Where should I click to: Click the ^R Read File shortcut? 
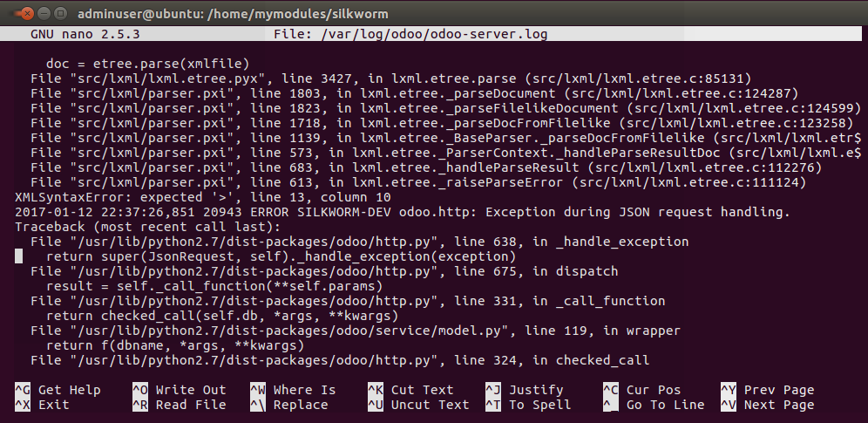[x=180, y=406]
